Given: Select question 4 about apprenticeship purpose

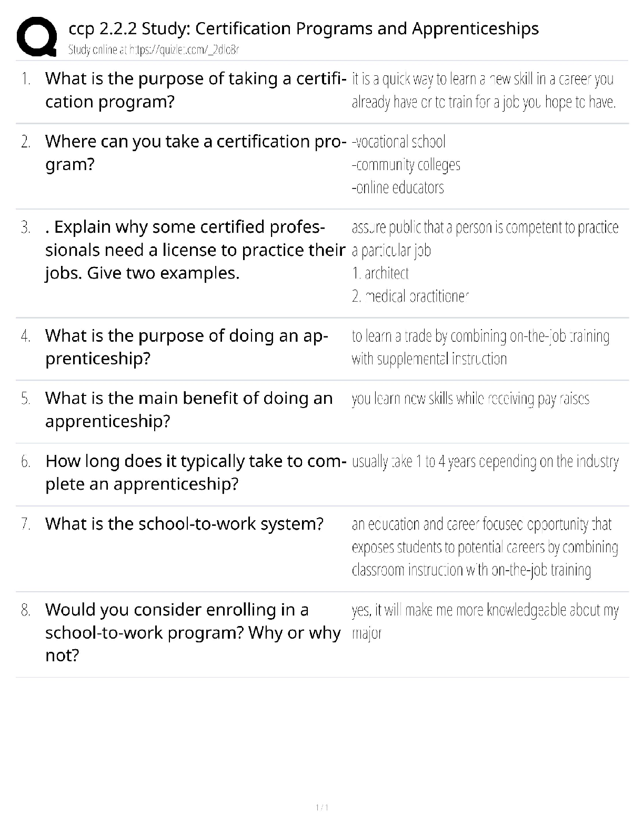Looking at the screenshot, I should click(x=187, y=347).
